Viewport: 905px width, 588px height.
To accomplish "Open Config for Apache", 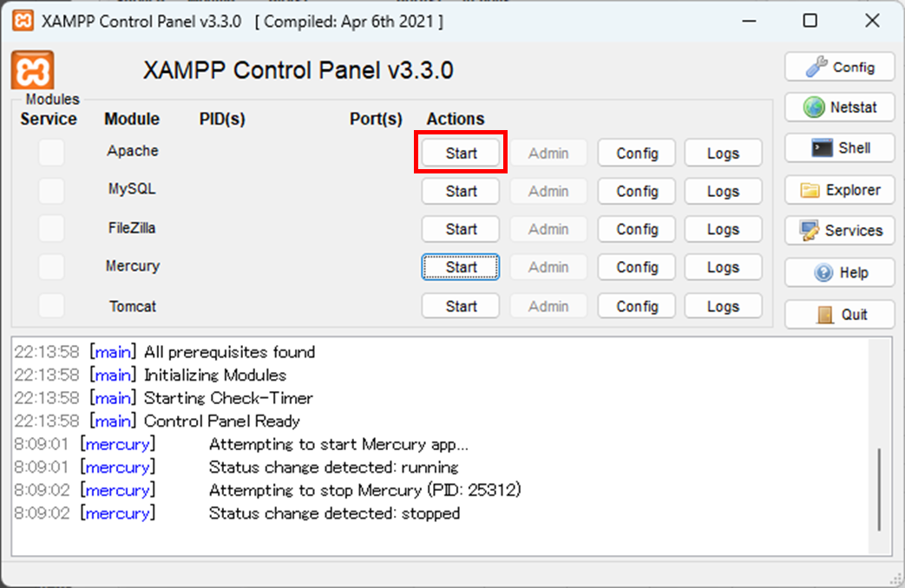I will (x=636, y=153).
